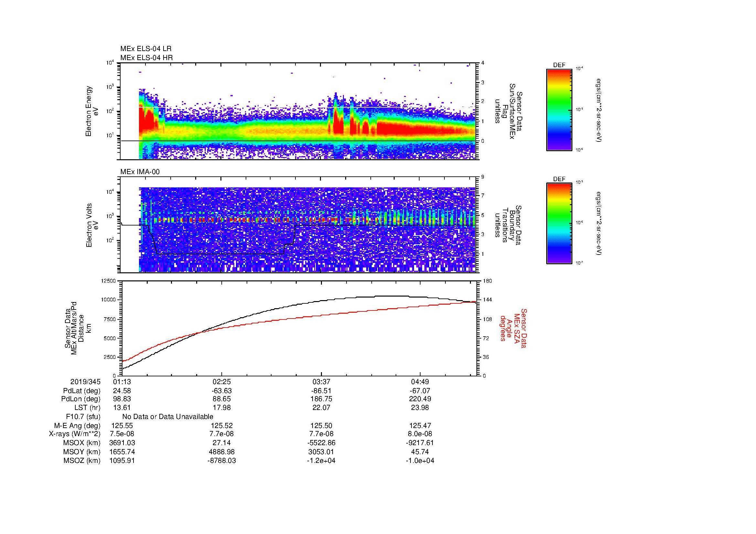Click the 180 degree axis tick label
Viewport: 756px width, 534px height.
pyautogui.click(x=488, y=281)
